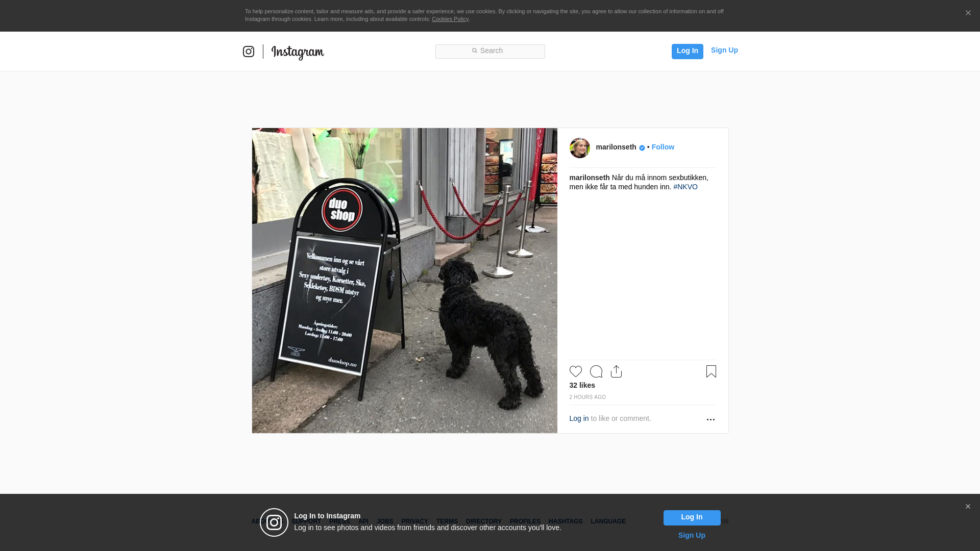Follow marilonseth
980x551 pixels.
coord(663,147)
